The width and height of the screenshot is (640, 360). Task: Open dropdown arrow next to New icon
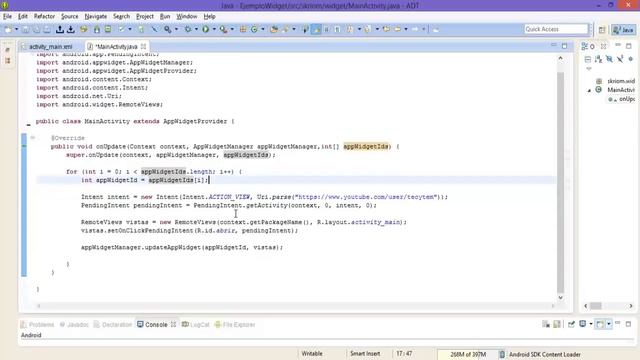[16, 29]
